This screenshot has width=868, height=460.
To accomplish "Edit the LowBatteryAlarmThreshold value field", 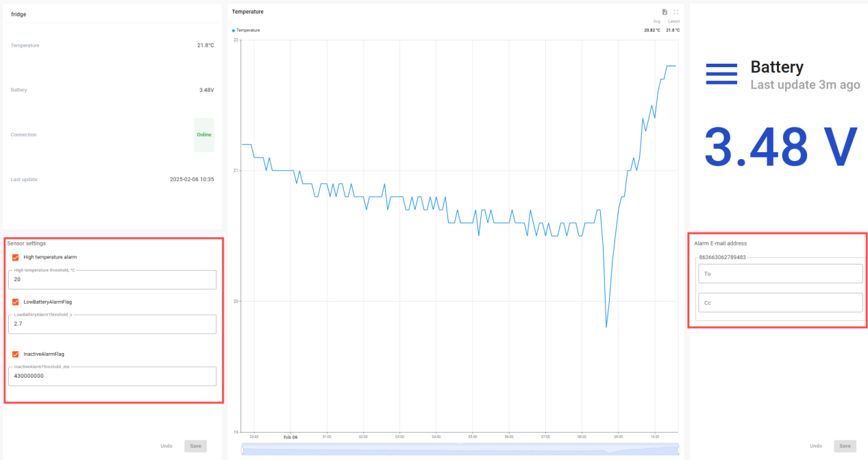I will pyautogui.click(x=112, y=324).
